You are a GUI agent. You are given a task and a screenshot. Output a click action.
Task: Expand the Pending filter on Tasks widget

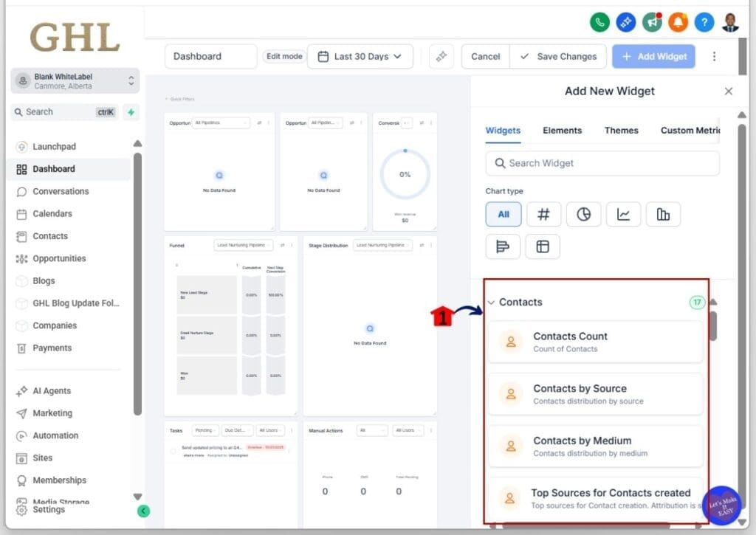[206, 430]
